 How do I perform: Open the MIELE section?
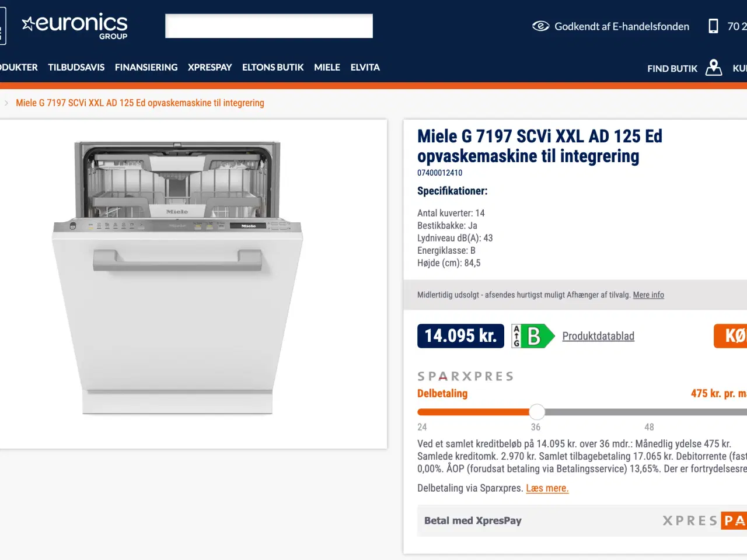327,67
